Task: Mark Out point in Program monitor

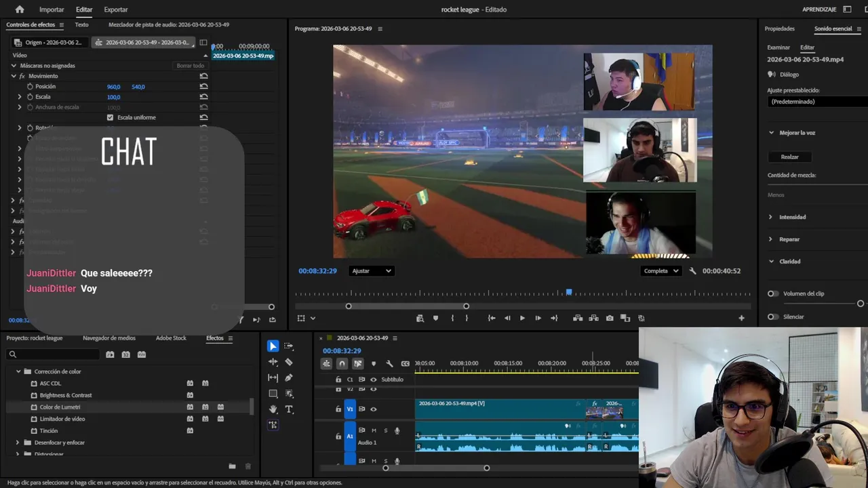Action: [467, 318]
